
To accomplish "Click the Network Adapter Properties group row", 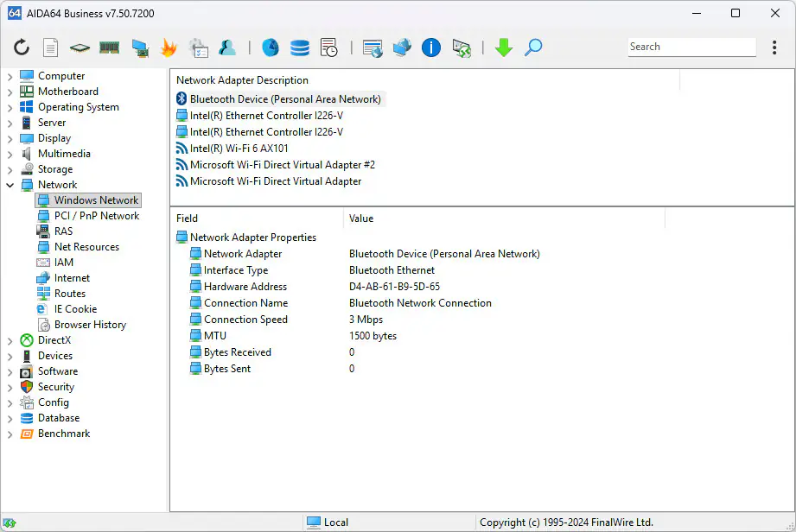I will click(x=246, y=237).
